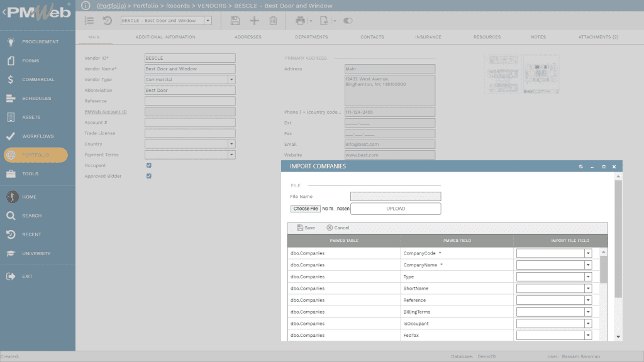644x362 pixels.
Task: Open the vendor record selector dropdown
Action: [x=208, y=21]
